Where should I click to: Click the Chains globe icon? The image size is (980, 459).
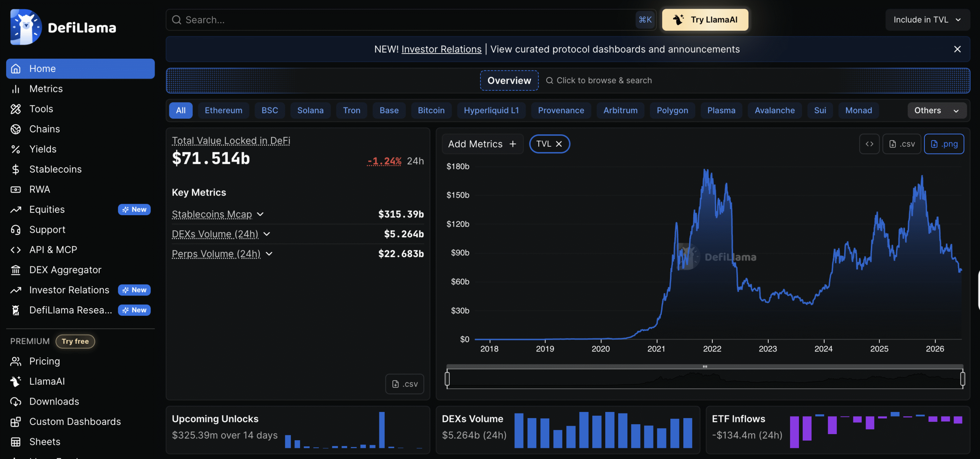click(x=15, y=129)
